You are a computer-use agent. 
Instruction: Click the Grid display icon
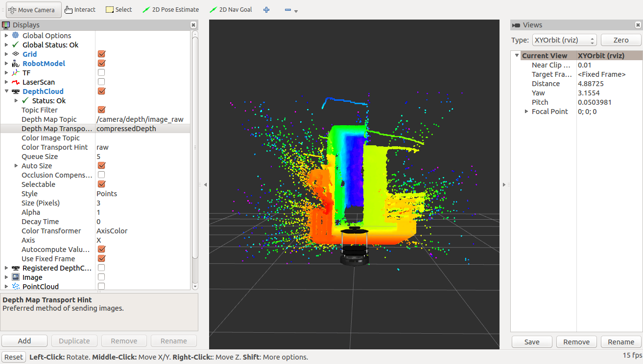pyautogui.click(x=16, y=54)
